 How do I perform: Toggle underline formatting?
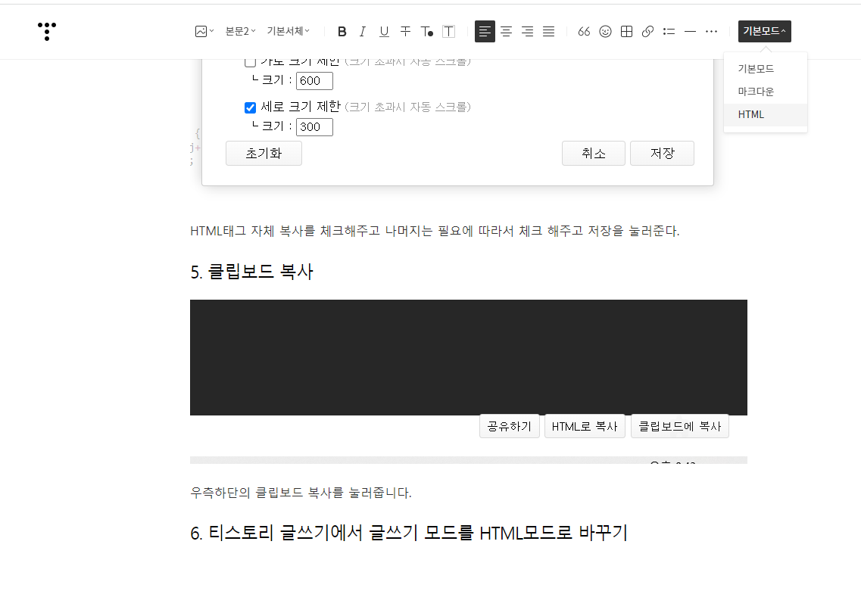coord(384,31)
